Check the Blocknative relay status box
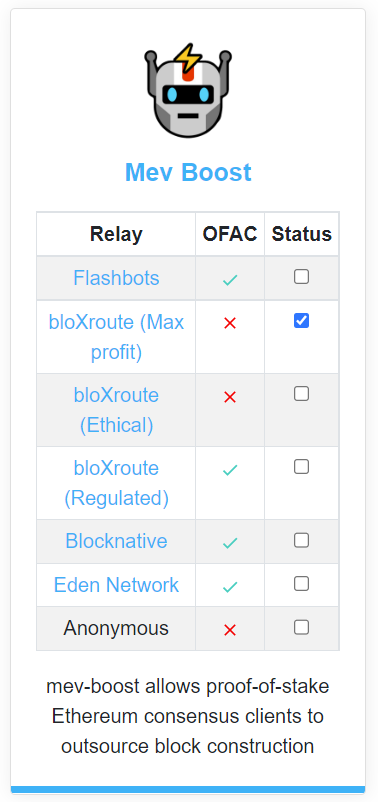This screenshot has height=802, width=378. click(x=301, y=540)
